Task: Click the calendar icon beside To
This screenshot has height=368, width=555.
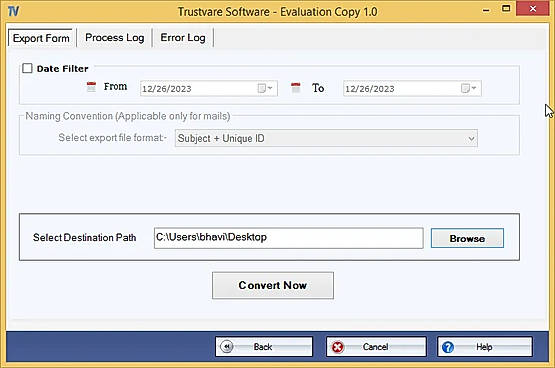Action: [x=296, y=88]
